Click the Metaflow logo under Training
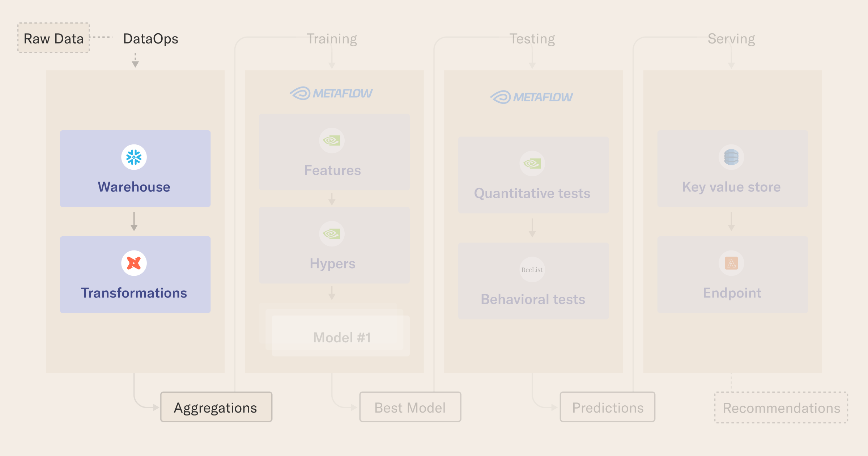The image size is (868, 456). coord(331,93)
